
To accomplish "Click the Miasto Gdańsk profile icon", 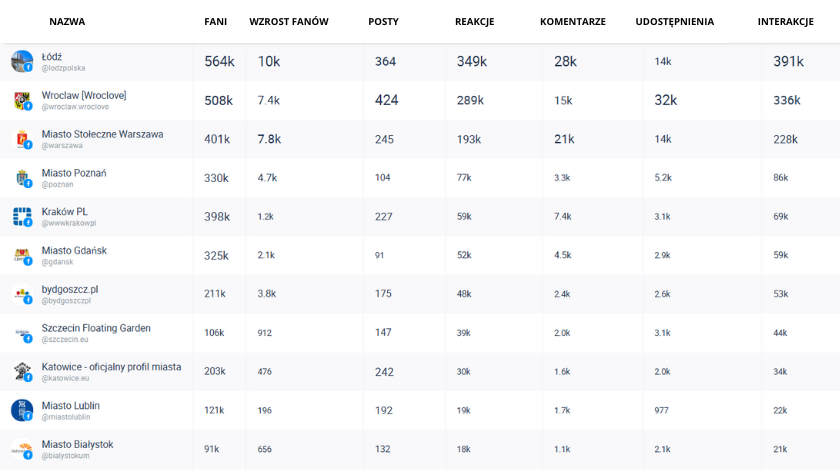I will coord(22,255).
